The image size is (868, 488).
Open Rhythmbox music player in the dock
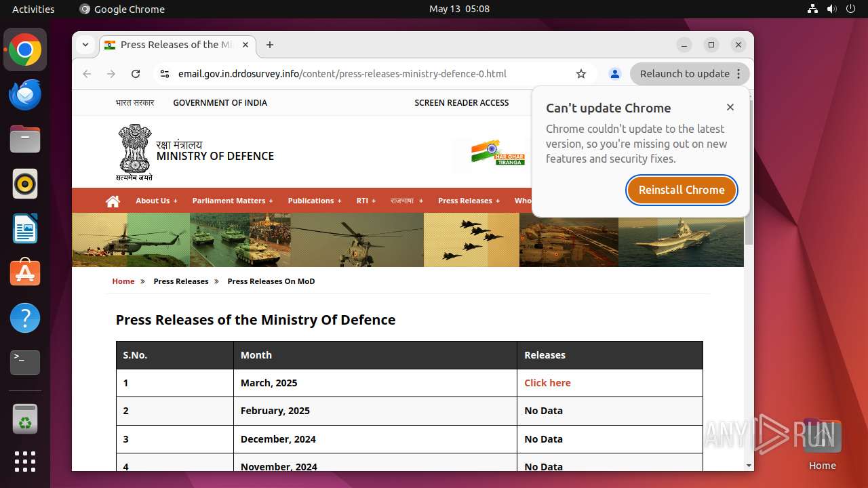(x=25, y=184)
